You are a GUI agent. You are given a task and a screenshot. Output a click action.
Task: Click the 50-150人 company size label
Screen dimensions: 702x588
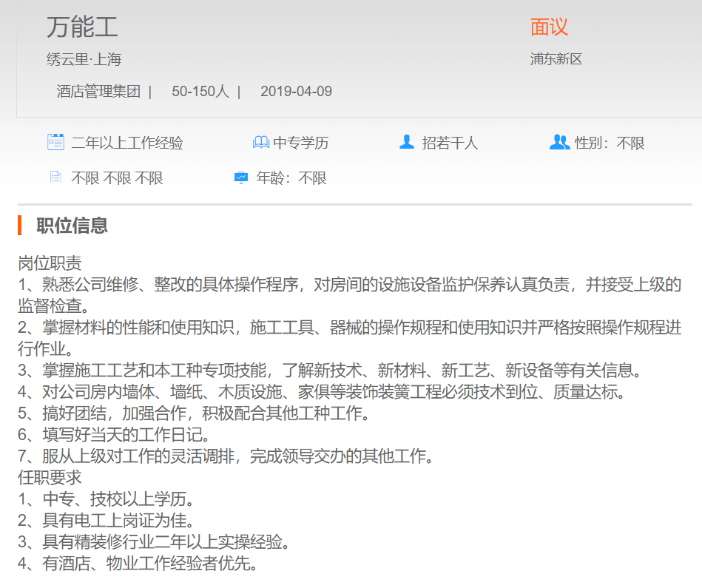(x=200, y=92)
